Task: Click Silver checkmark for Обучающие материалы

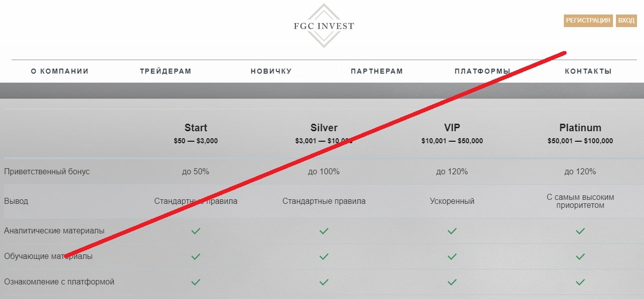Action: point(324,256)
